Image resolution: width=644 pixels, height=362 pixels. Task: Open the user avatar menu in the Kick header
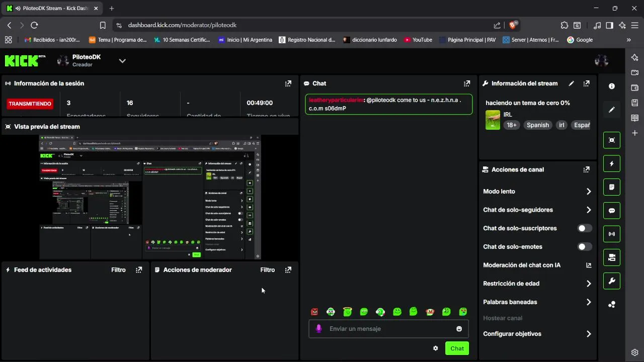pyautogui.click(x=601, y=61)
